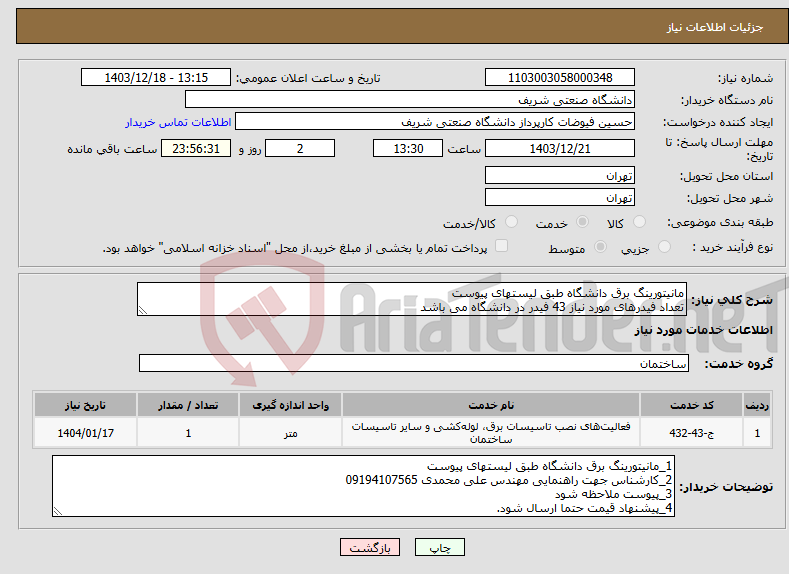Image resolution: width=789 pixels, height=574 pixels.
Task: Click the service name cell فعالیت‌های نصب تاسیسات برق
Action: tap(491, 433)
